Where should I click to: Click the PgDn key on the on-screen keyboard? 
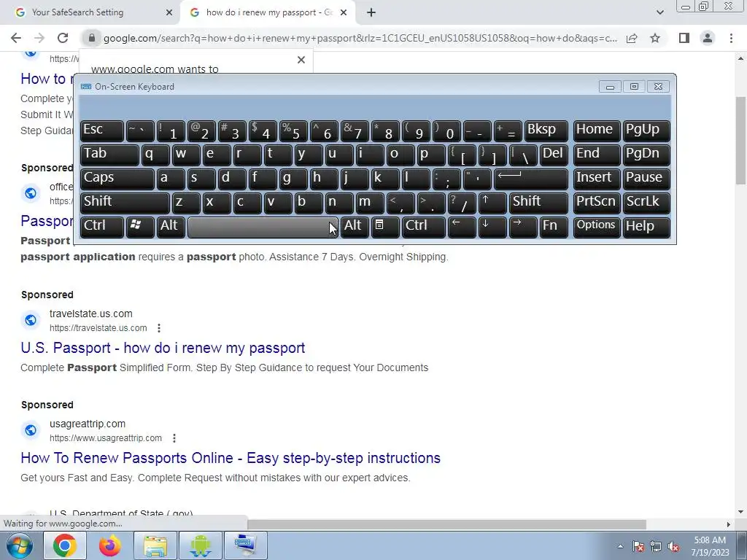[x=646, y=155]
